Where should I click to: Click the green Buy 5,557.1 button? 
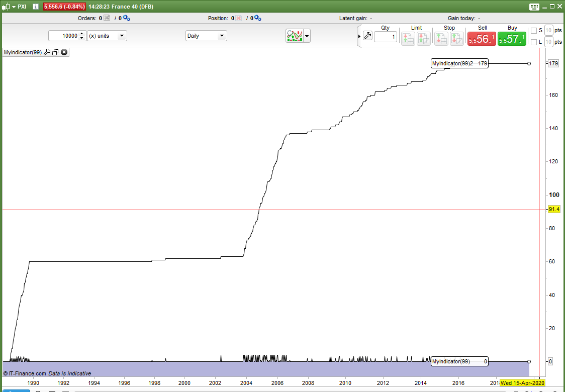[x=512, y=39]
